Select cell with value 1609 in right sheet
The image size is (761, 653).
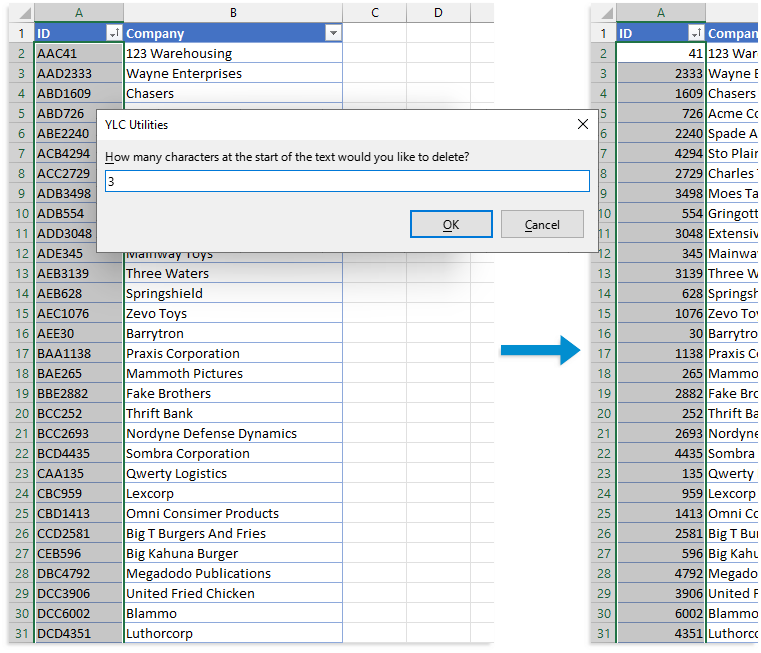(661, 93)
